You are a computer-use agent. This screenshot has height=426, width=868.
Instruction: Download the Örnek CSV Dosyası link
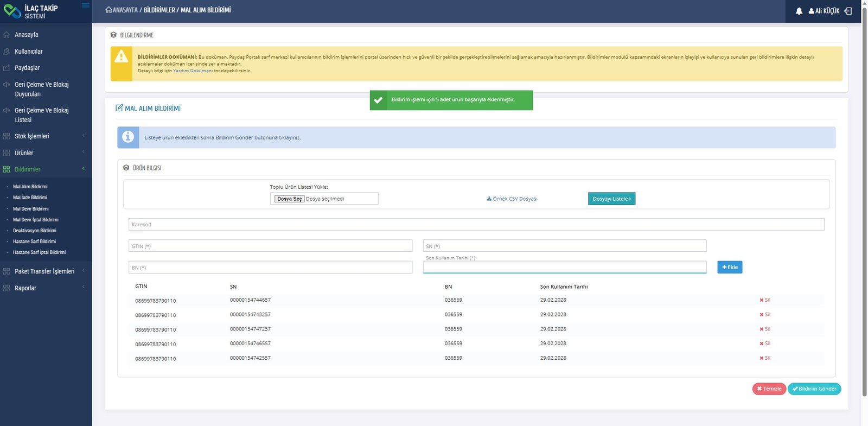pos(512,199)
